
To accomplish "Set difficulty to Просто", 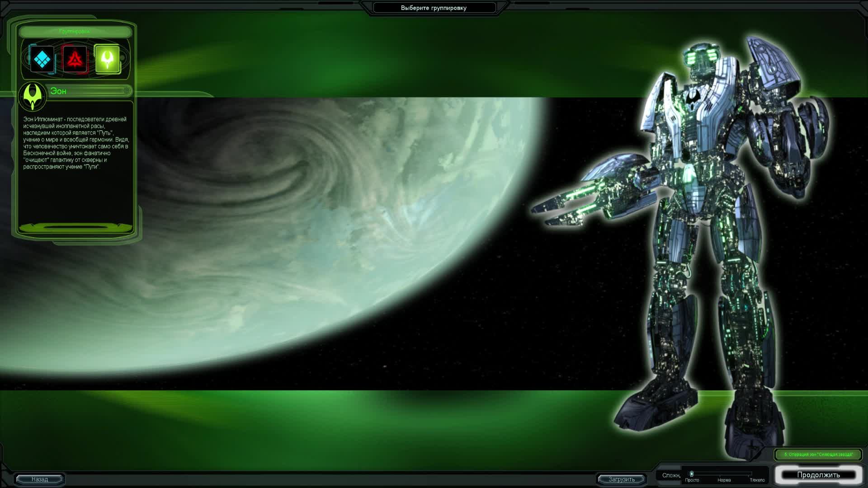I will 692,480.
